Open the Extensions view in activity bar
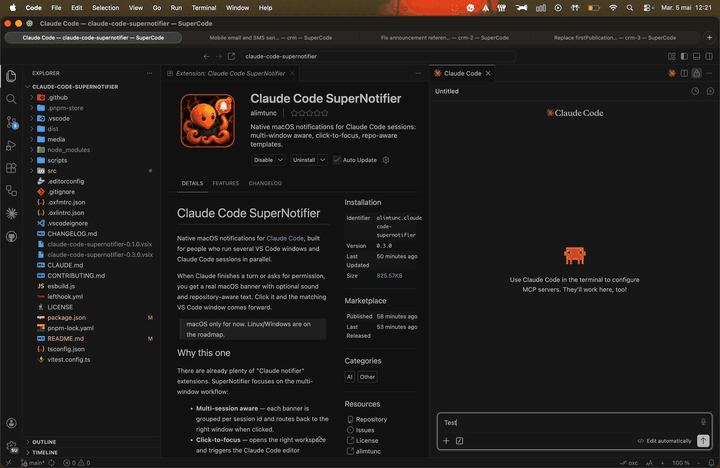The width and height of the screenshot is (720, 468). click(x=11, y=168)
